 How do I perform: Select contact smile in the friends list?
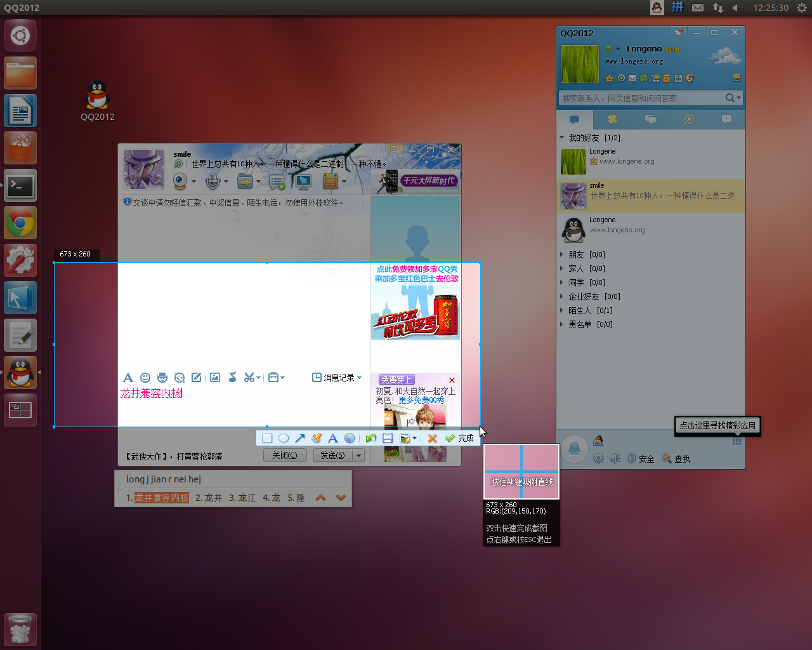pos(651,196)
